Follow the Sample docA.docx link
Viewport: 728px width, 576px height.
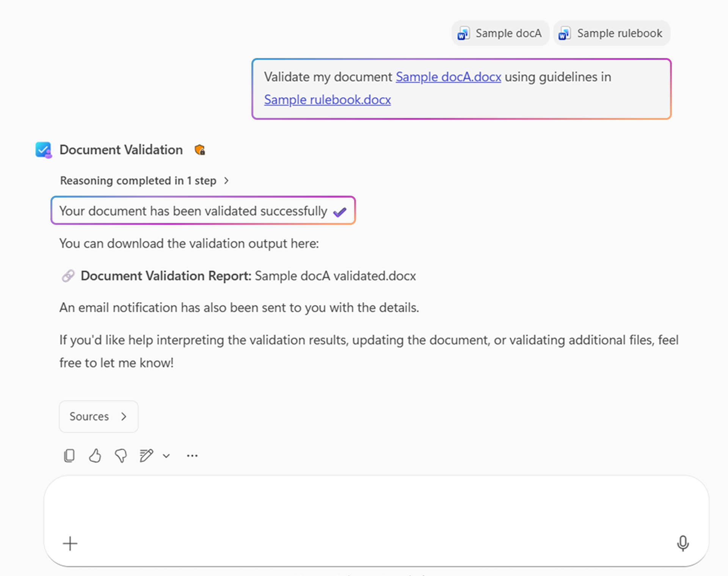(x=449, y=77)
